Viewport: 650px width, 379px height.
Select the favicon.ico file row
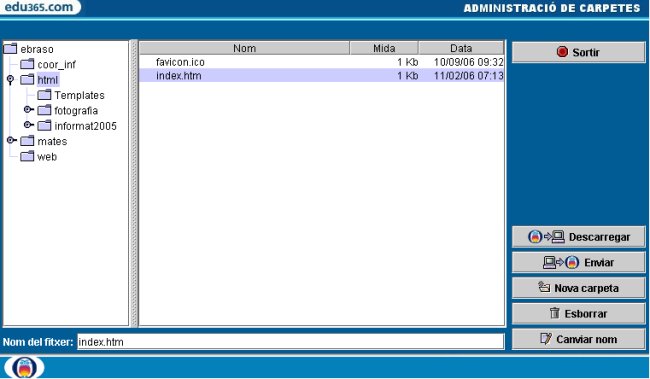click(322, 62)
